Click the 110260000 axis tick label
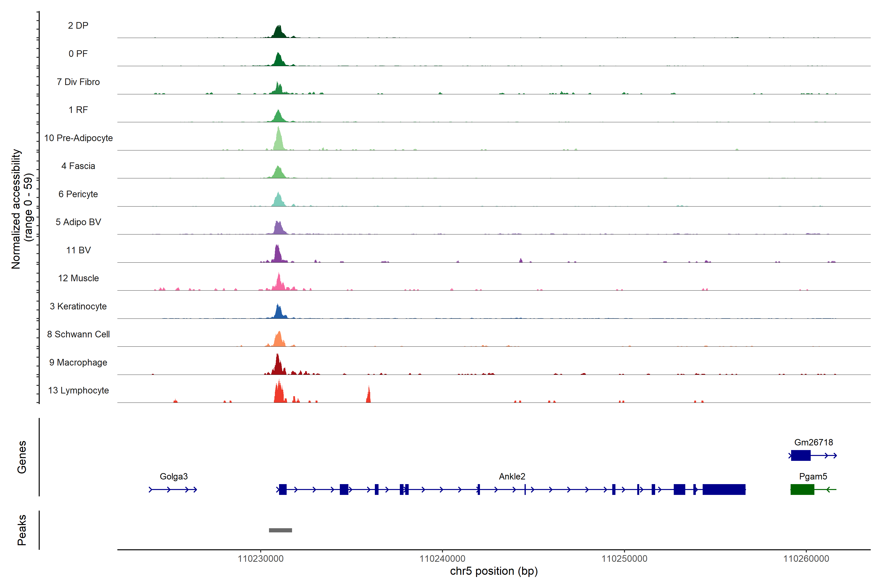Viewport: 882px width, 588px height. click(x=806, y=558)
